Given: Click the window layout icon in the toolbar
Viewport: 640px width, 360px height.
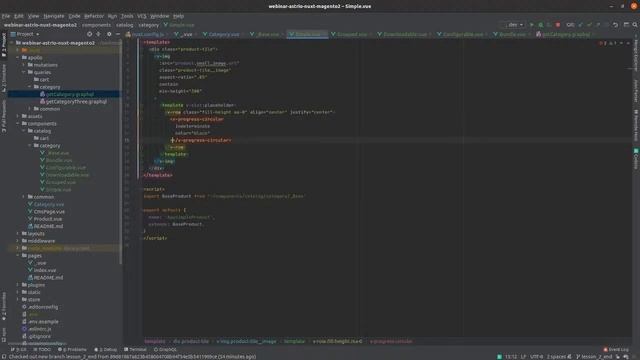Looking at the screenshot, I should 626,25.
